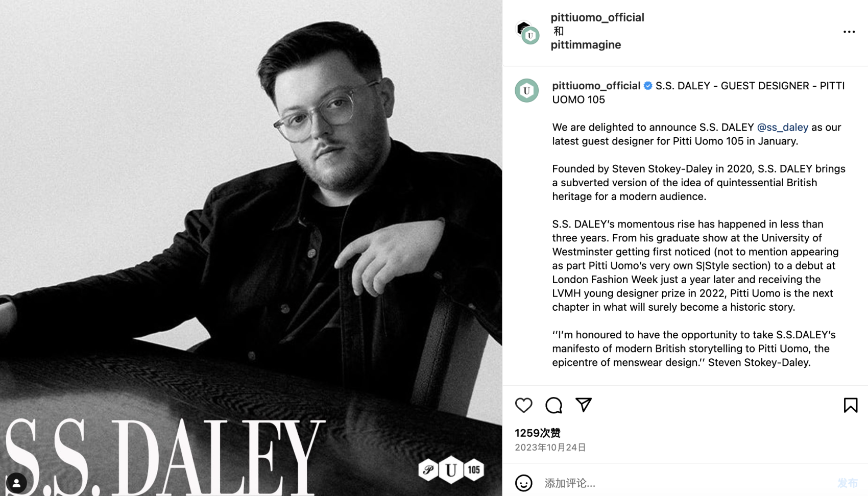The height and width of the screenshot is (496, 868).
Task: Open comments via speech bubble icon
Action: pos(553,405)
